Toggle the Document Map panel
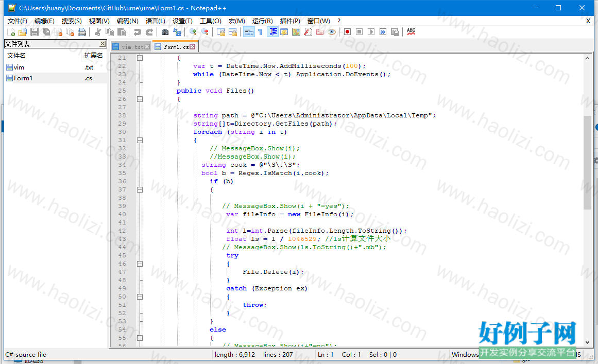The width and height of the screenshot is (598, 364). pos(296,32)
